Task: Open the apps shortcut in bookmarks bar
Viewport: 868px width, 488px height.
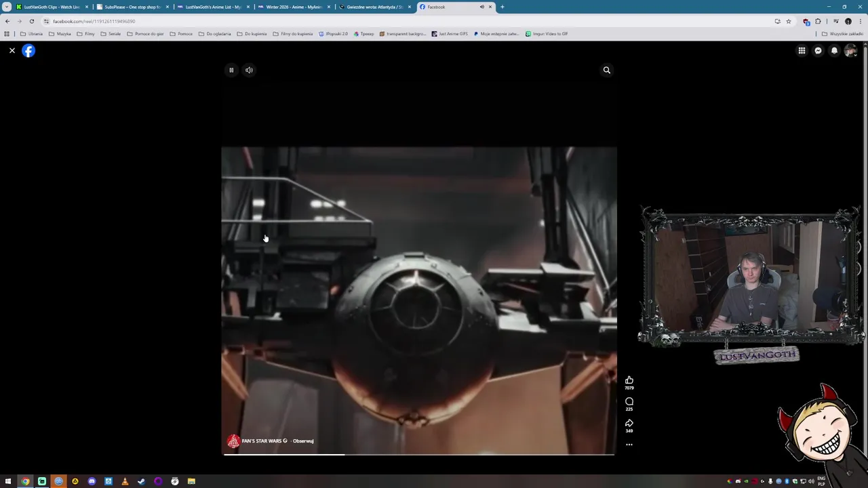Action: point(7,34)
